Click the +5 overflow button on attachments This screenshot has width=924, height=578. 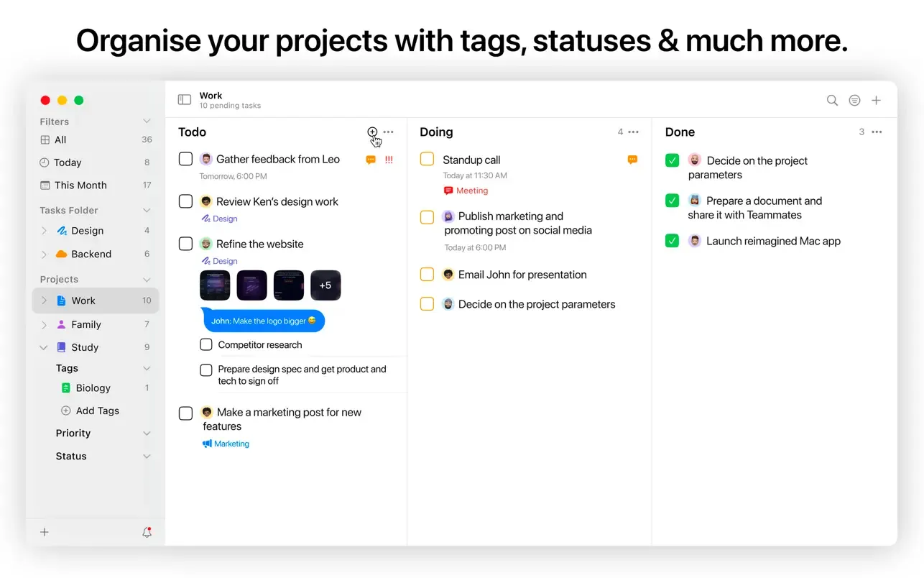pyautogui.click(x=325, y=285)
